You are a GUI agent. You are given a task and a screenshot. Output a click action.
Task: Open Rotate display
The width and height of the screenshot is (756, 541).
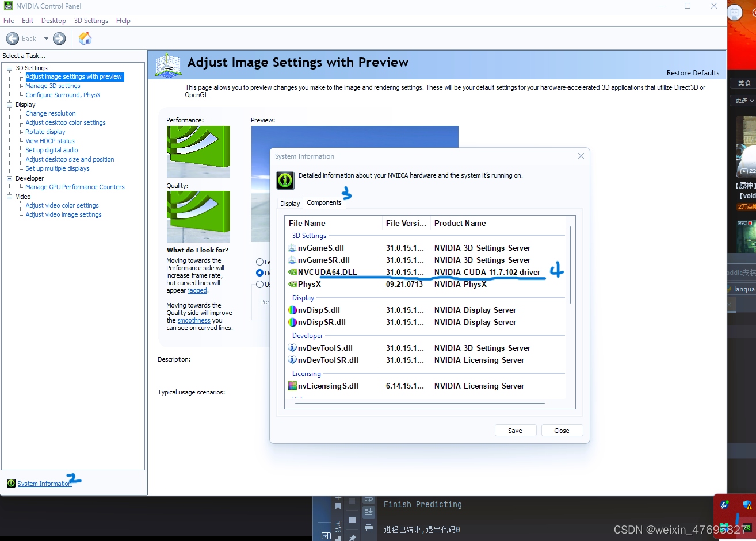coord(45,132)
